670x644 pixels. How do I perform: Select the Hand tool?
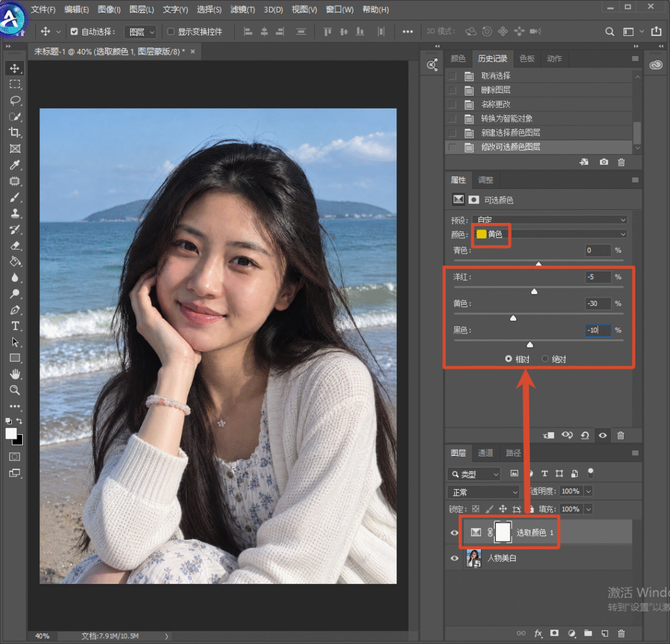click(15, 375)
